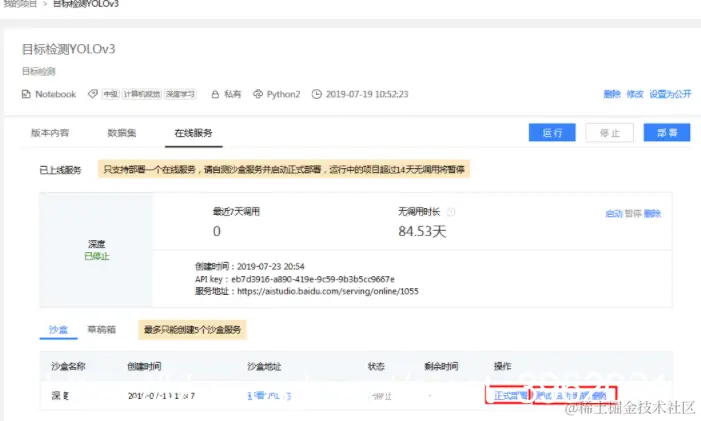Click the Python2 environment icon
Image resolution: width=701 pixels, height=421 pixels.
(x=258, y=94)
